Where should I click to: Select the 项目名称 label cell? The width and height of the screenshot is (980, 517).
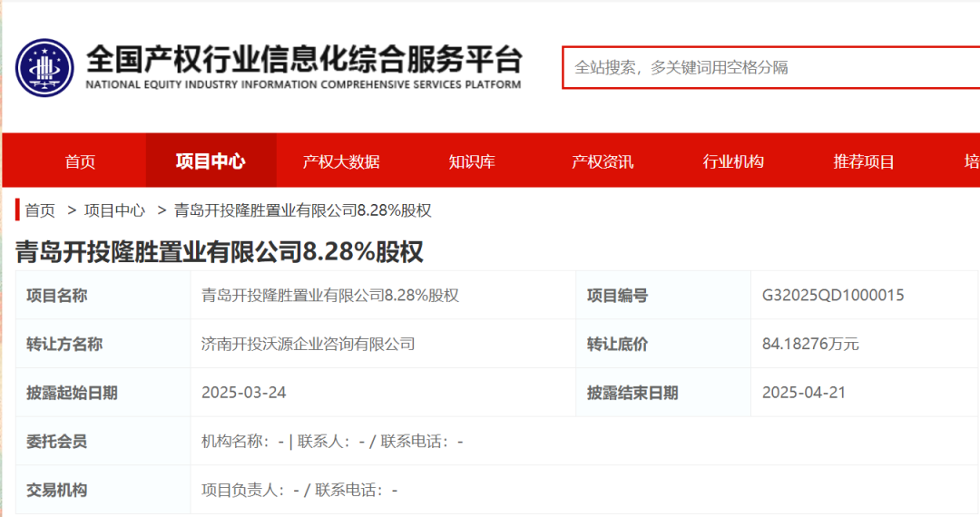(103, 296)
